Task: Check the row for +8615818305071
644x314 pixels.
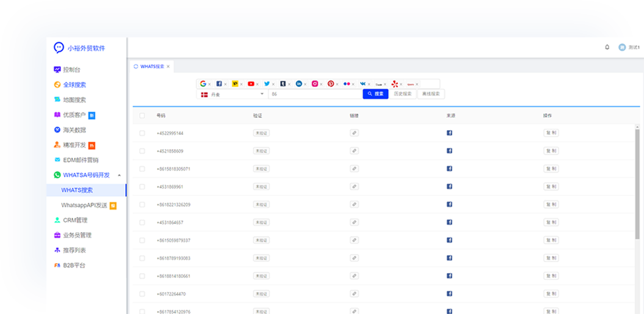Action: click(142, 169)
